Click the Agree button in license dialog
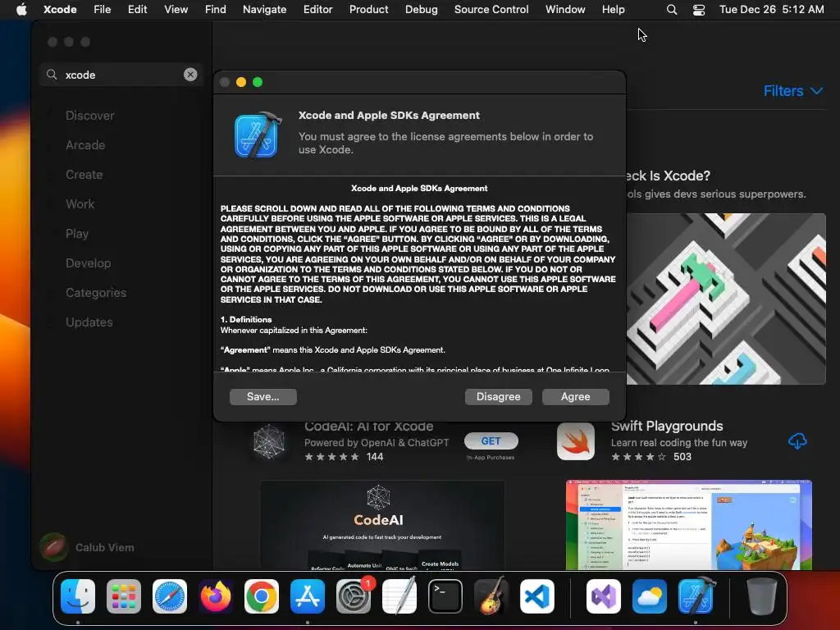Image resolution: width=840 pixels, height=630 pixels. click(575, 396)
